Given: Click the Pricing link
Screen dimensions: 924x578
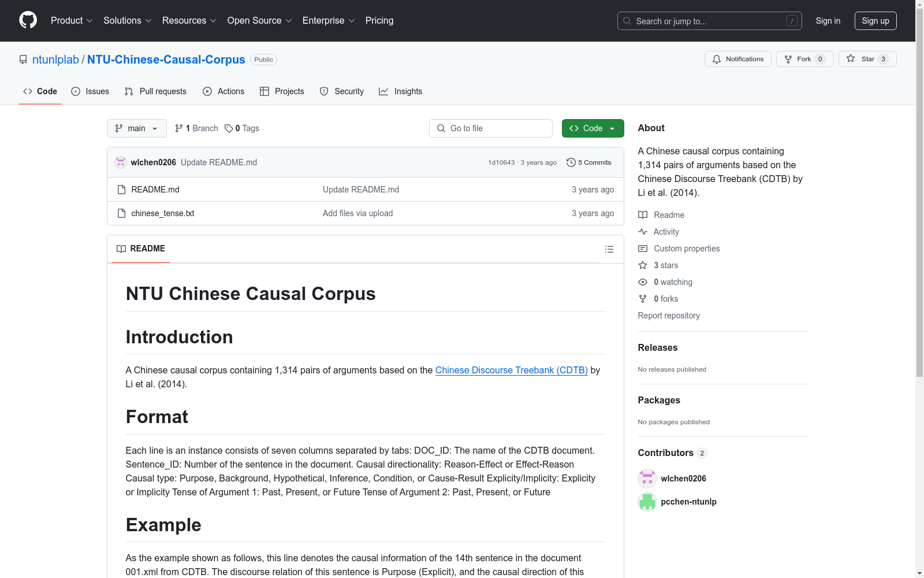Looking at the screenshot, I should [x=379, y=20].
